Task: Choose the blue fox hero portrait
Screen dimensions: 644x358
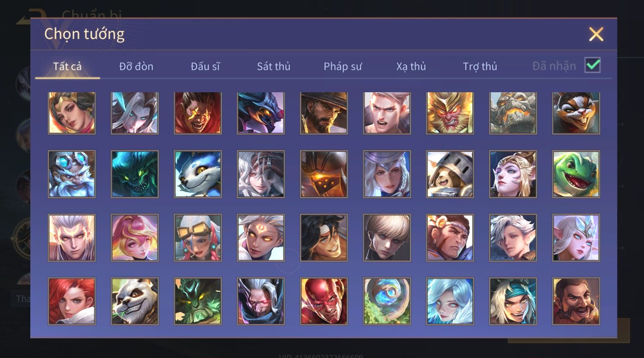Action: [198, 174]
